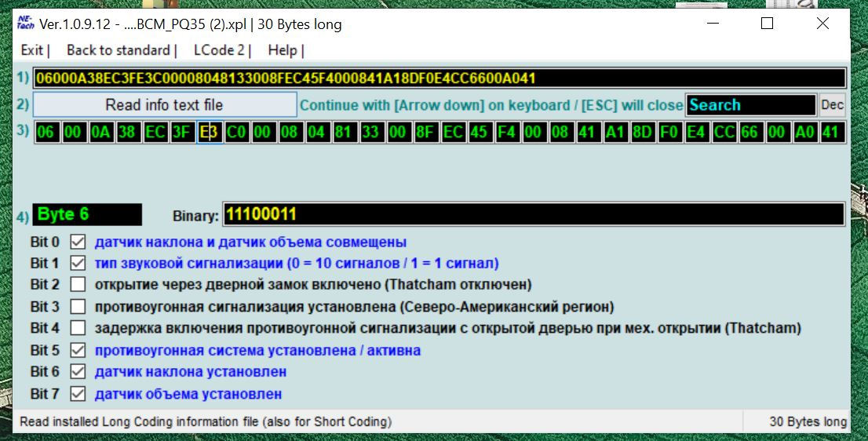868x441 pixels.
Task: Click Bit 0 label text about combined sensors
Action: click(x=251, y=242)
